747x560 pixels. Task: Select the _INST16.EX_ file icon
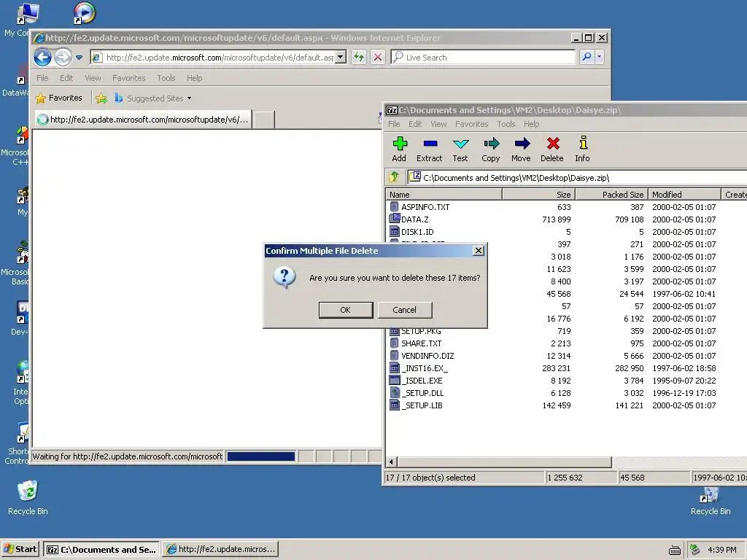pyautogui.click(x=394, y=367)
